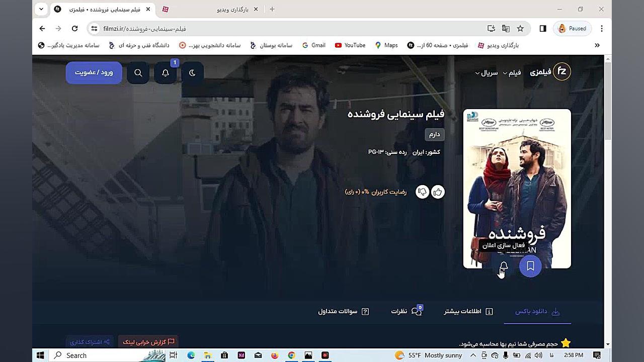Image resolution: width=644 pixels, height=362 pixels.
Task: Open YouTube bookmark
Action: click(x=350, y=45)
